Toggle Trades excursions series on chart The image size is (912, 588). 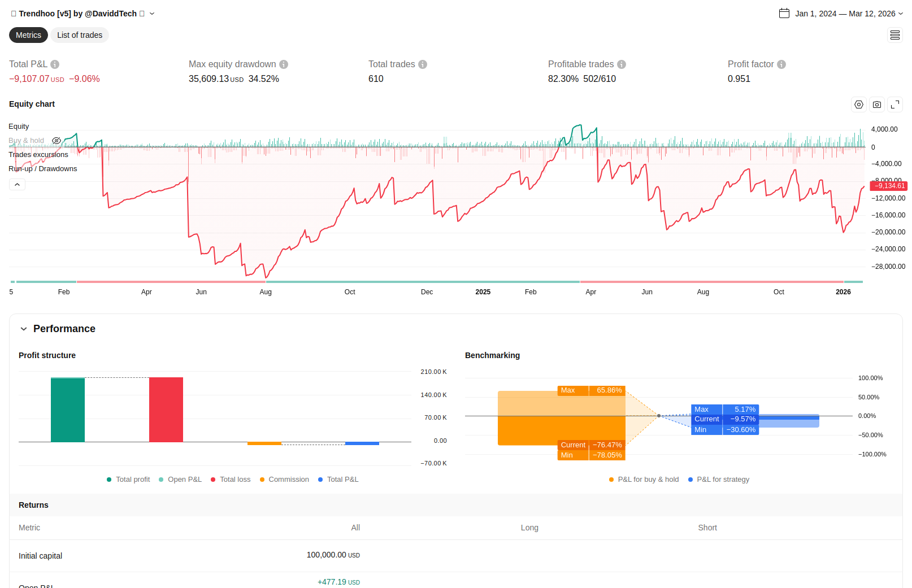coord(38,155)
